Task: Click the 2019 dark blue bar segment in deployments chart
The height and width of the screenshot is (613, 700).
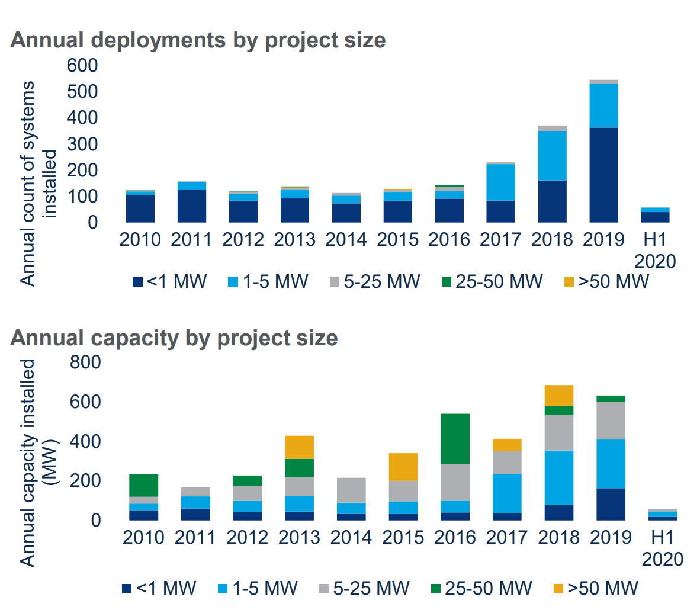Action: pos(603,175)
